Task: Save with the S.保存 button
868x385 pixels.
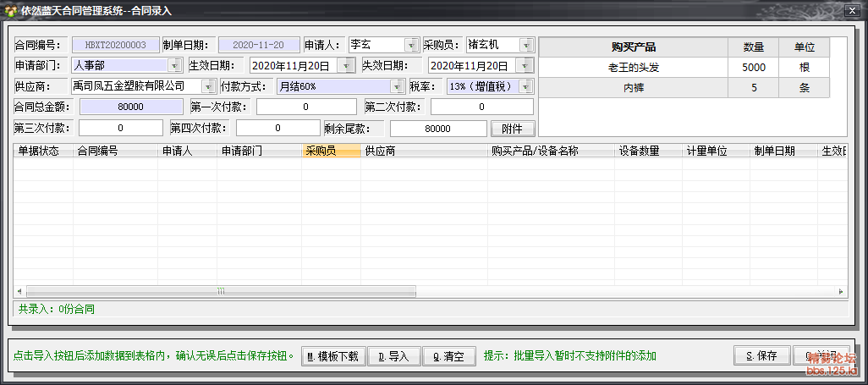Action: (761, 356)
